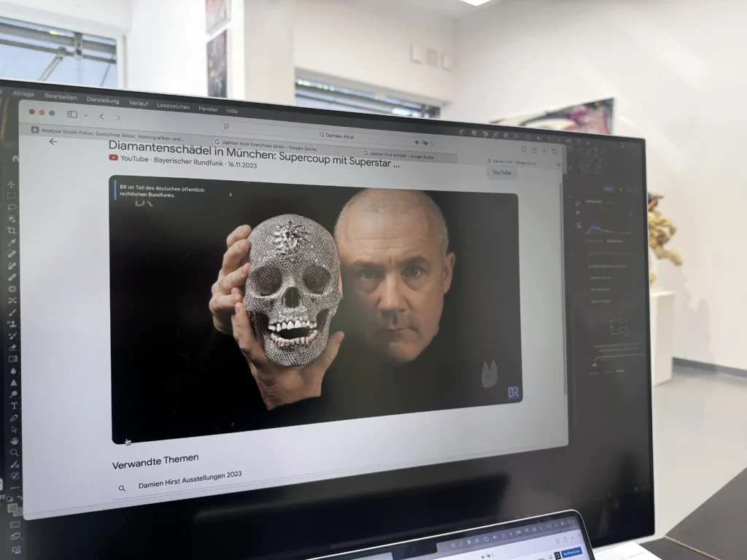The width and height of the screenshot is (747, 560).
Task: Select the Eraser tool
Action: point(13,348)
